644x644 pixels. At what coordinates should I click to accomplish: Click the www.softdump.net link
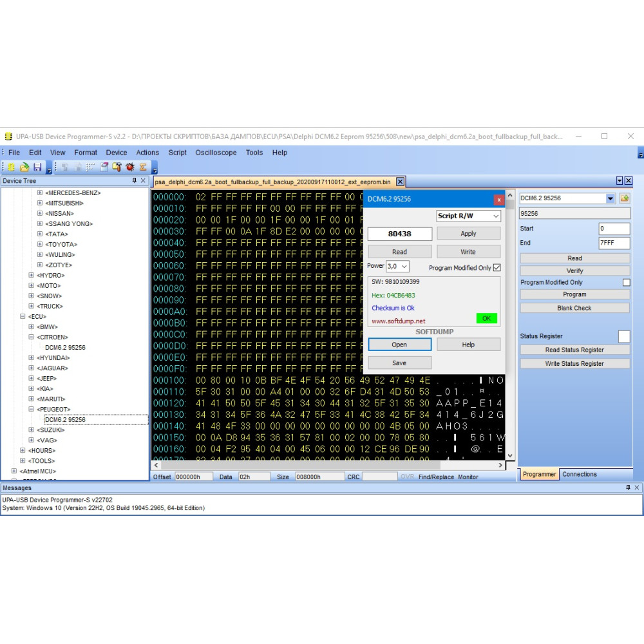398,321
